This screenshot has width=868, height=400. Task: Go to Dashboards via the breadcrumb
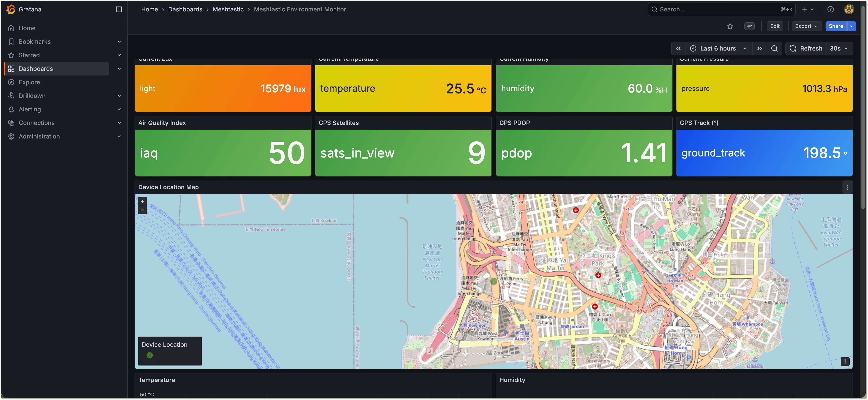[x=185, y=9]
